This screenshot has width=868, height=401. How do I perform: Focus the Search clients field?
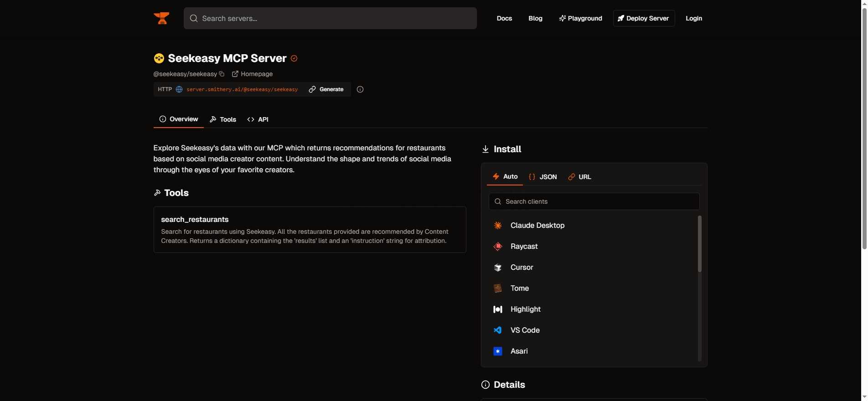click(x=594, y=201)
